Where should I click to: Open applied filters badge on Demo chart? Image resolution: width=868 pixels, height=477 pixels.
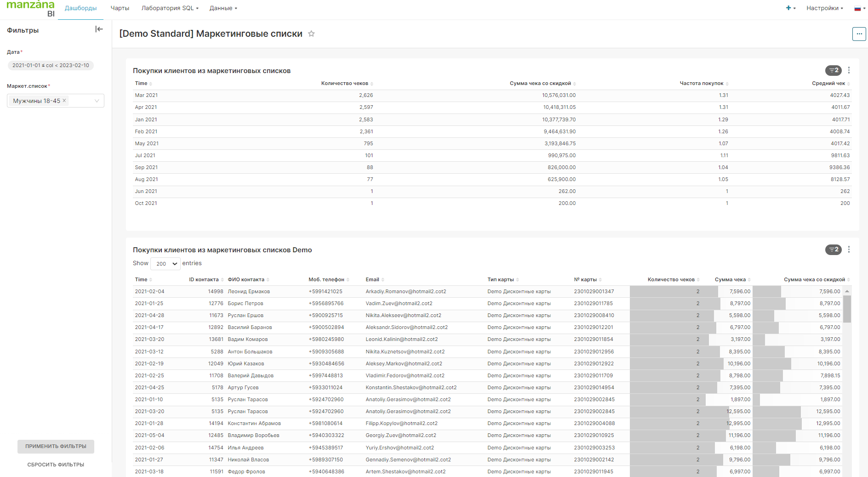pos(833,250)
